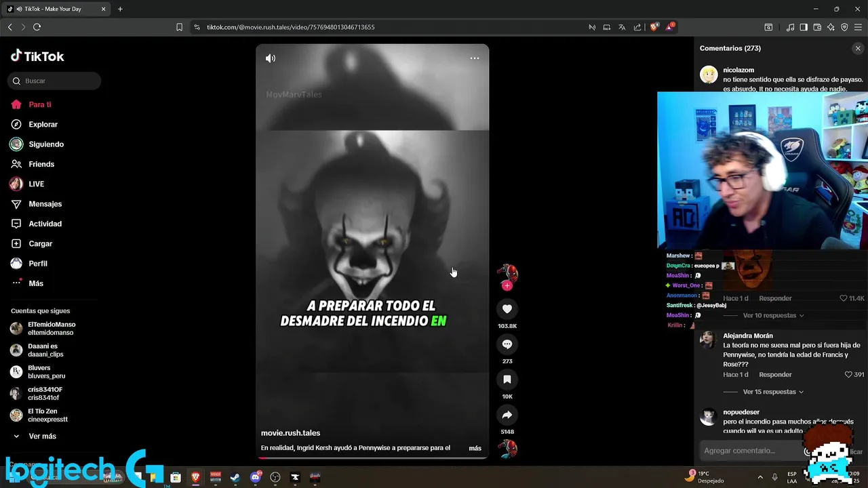The image size is (868, 488).
Task: Go back to the previous page
Action: pyautogui.click(x=9, y=27)
